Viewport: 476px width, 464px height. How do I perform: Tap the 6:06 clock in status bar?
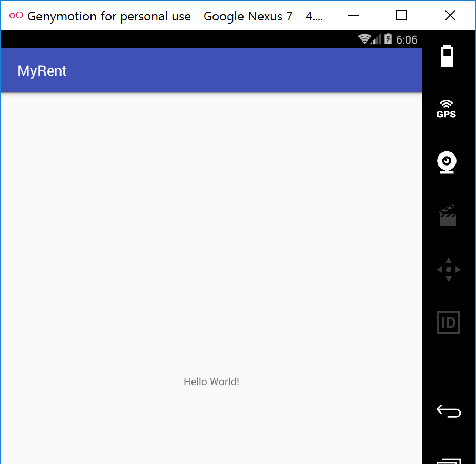coord(407,40)
